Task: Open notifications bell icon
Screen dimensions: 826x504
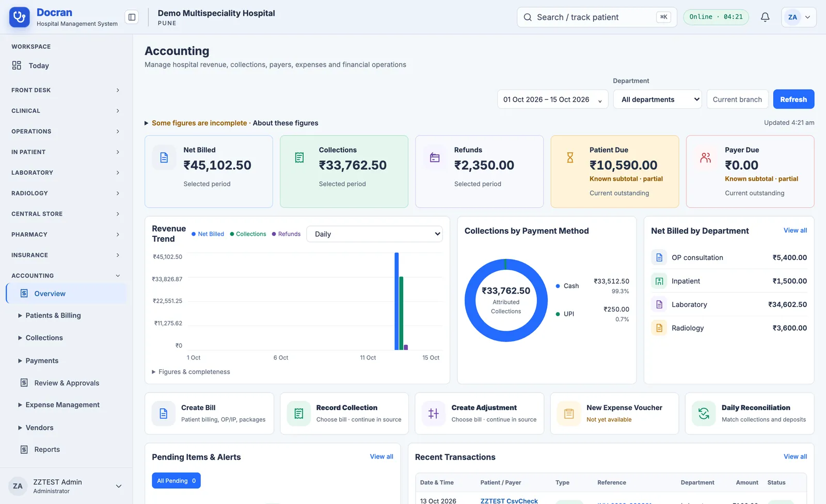Action: coord(765,17)
